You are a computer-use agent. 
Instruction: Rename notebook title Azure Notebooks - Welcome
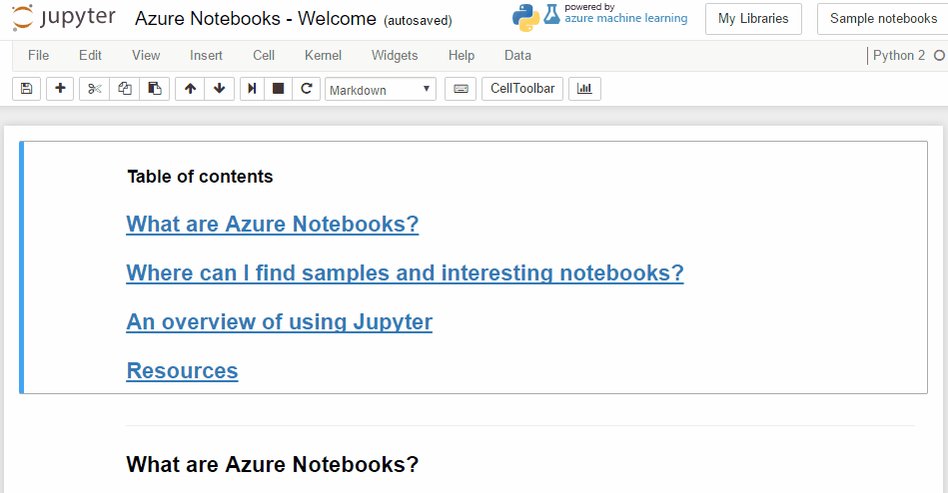coord(256,19)
